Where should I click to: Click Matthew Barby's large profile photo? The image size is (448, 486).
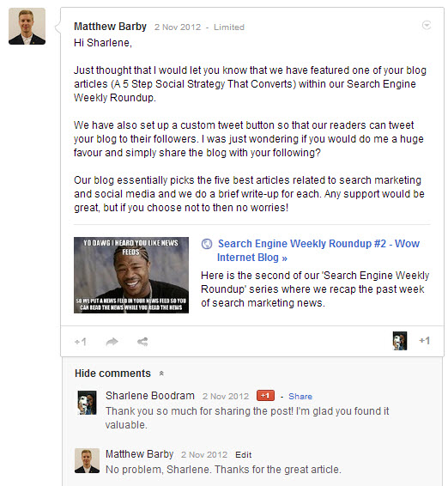(x=27, y=27)
